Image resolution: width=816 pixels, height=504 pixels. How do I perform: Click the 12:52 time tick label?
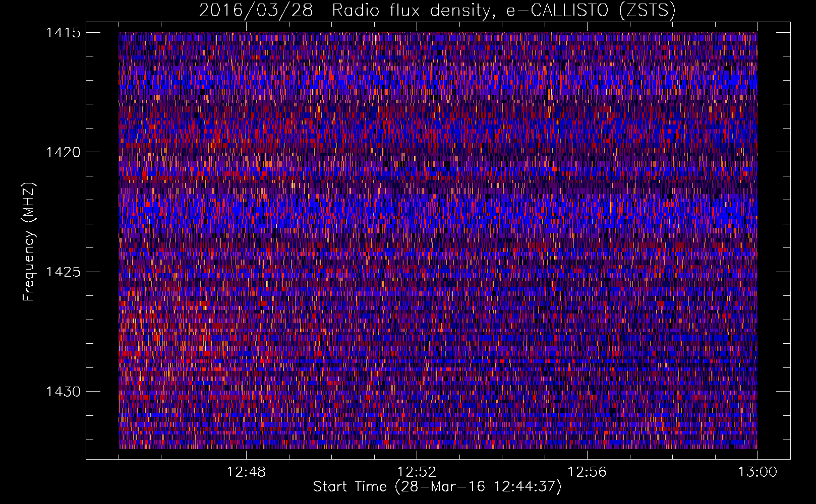coord(417,472)
